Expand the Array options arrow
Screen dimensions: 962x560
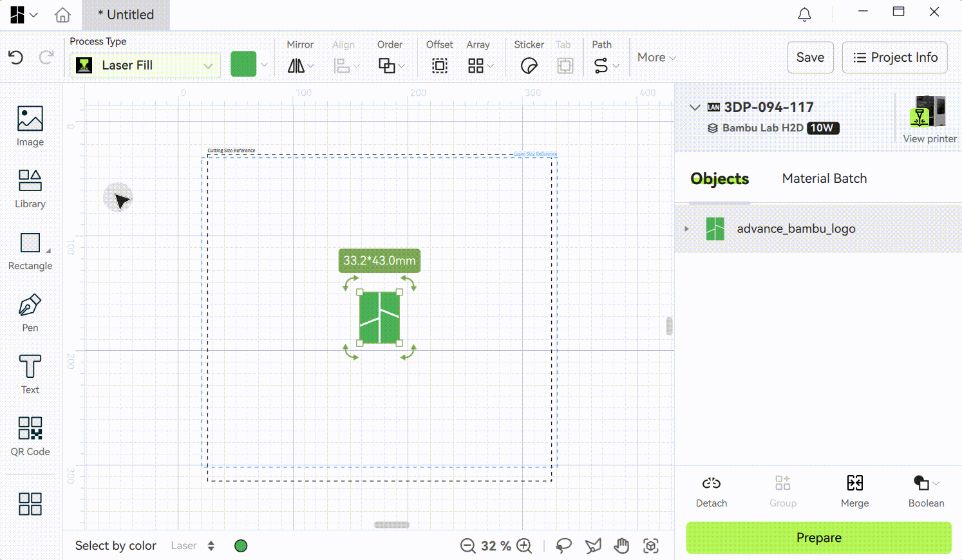pos(491,66)
